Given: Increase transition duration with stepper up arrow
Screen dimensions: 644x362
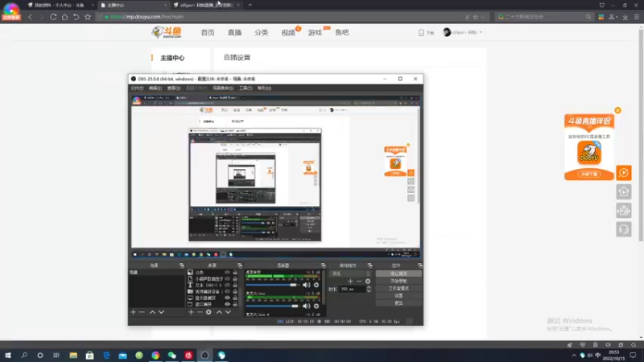Looking at the screenshot, I should pos(369,287).
